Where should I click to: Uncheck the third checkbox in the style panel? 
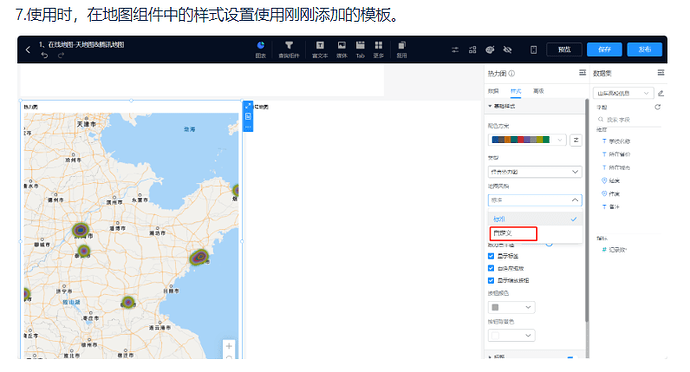click(491, 280)
